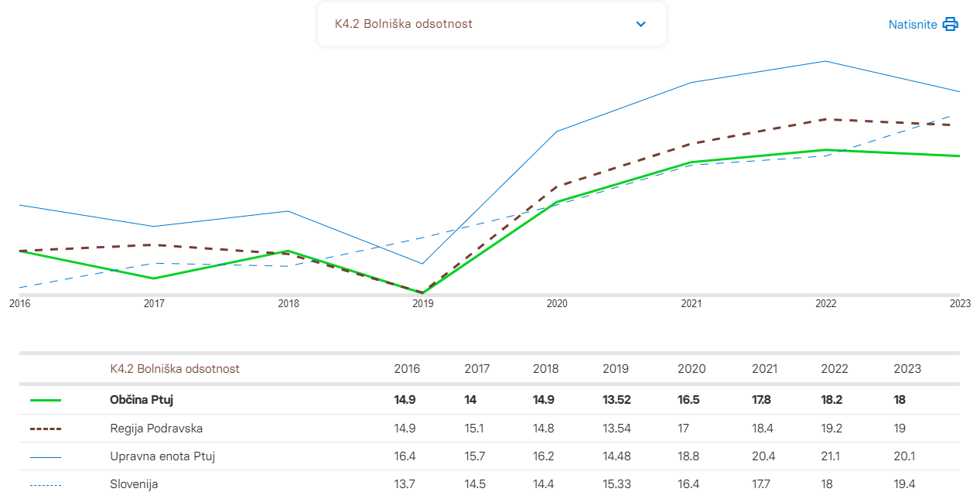
Task: Click Občina Ptuj value 13.52 for 2019
Action: 616,401
